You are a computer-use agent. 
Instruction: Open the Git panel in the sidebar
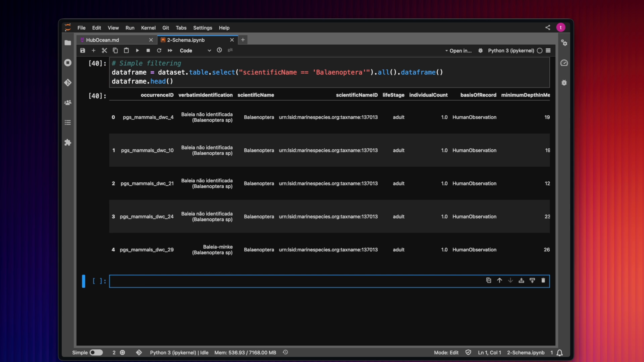[68, 83]
